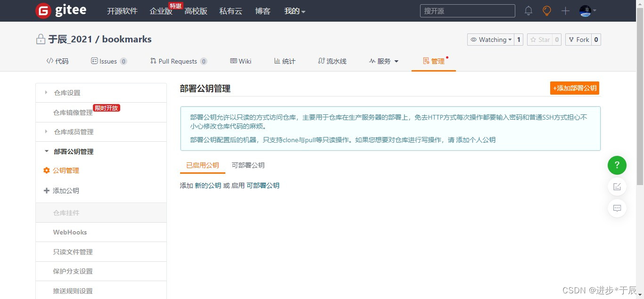
Task: Open the 服务 dropdown in the repo tabs
Action: point(383,61)
